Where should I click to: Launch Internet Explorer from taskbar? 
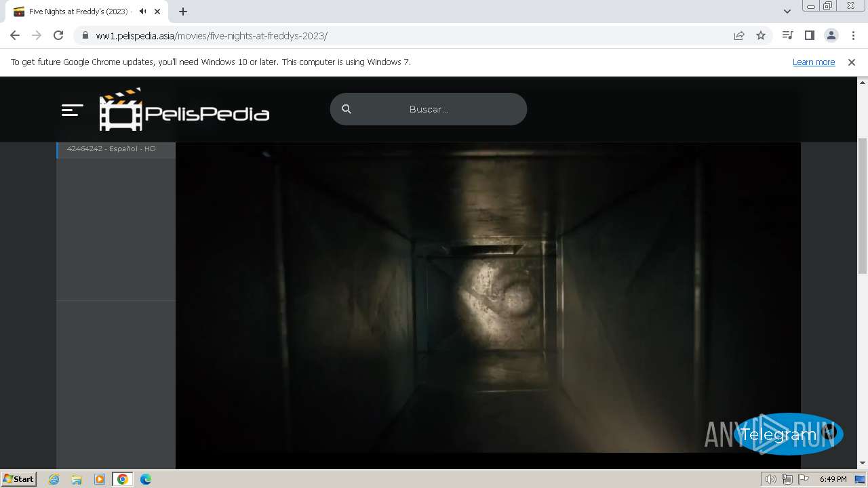click(54, 479)
